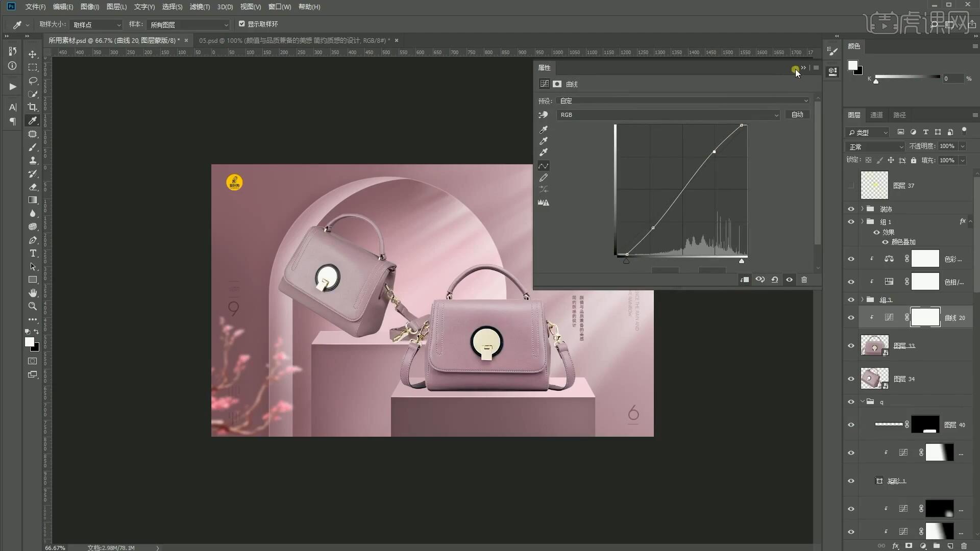Viewport: 980px width, 551px height.
Task: Open the 正常 blend mode dropdown
Action: tap(875, 147)
